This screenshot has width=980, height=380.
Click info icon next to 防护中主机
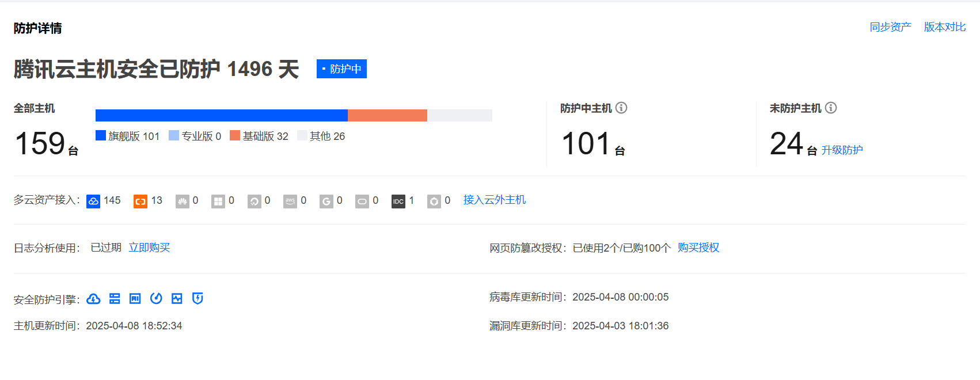[x=621, y=108]
